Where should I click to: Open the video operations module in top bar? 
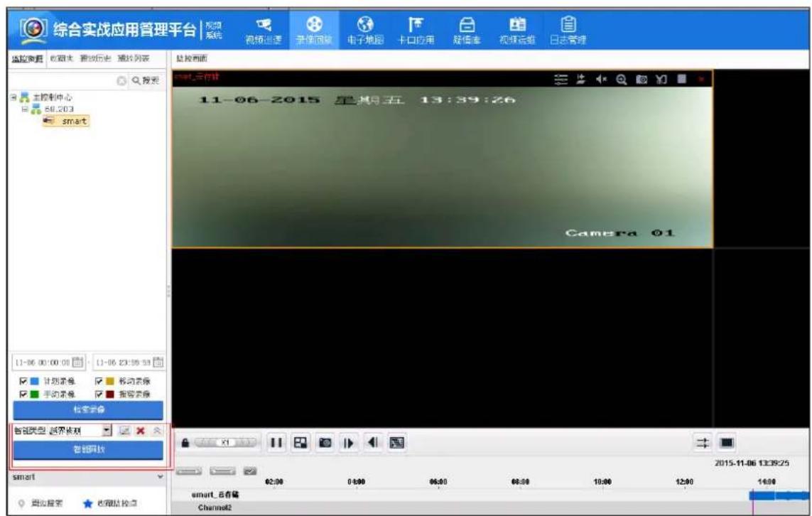coord(516,31)
